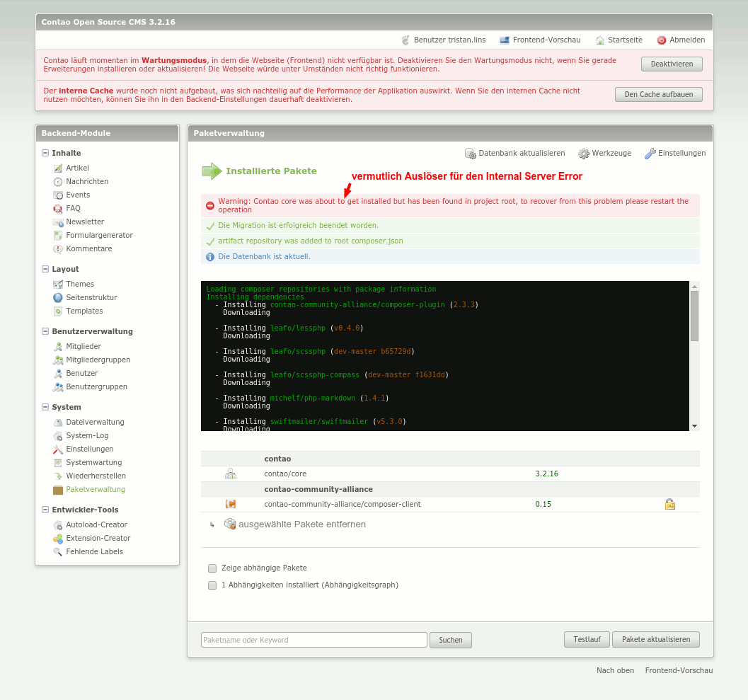Click the Benutzergruppen icon

click(x=58, y=386)
